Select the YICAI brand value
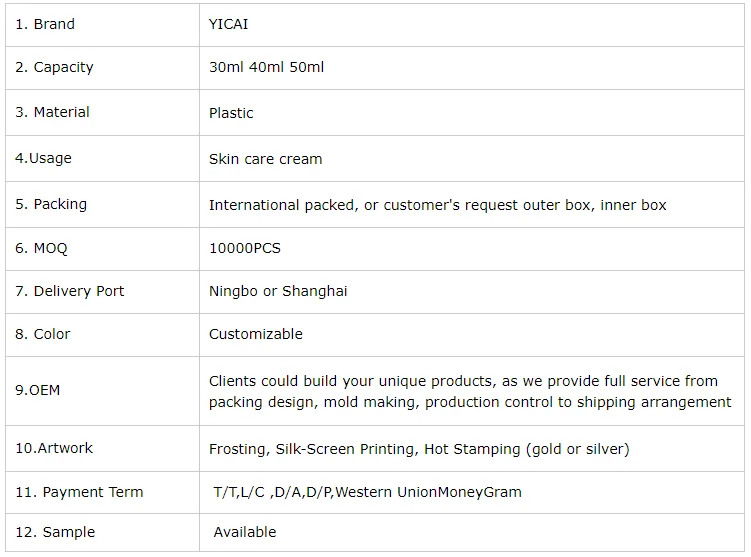751x557 pixels. click(228, 24)
